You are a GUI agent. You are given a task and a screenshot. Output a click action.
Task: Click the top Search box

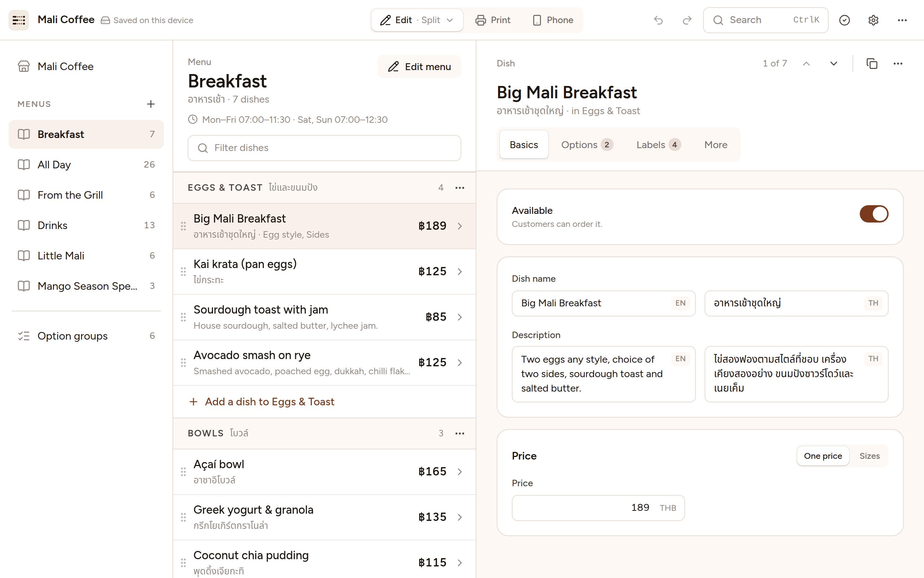pyautogui.click(x=766, y=20)
